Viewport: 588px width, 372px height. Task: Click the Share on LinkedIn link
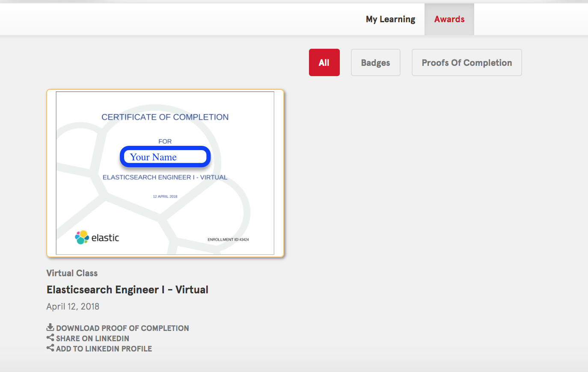tap(92, 338)
